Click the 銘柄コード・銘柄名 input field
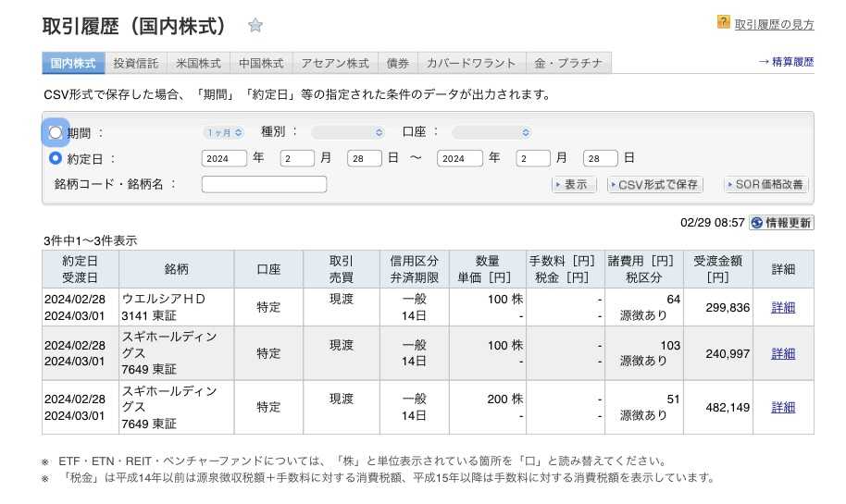 point(264,184)
